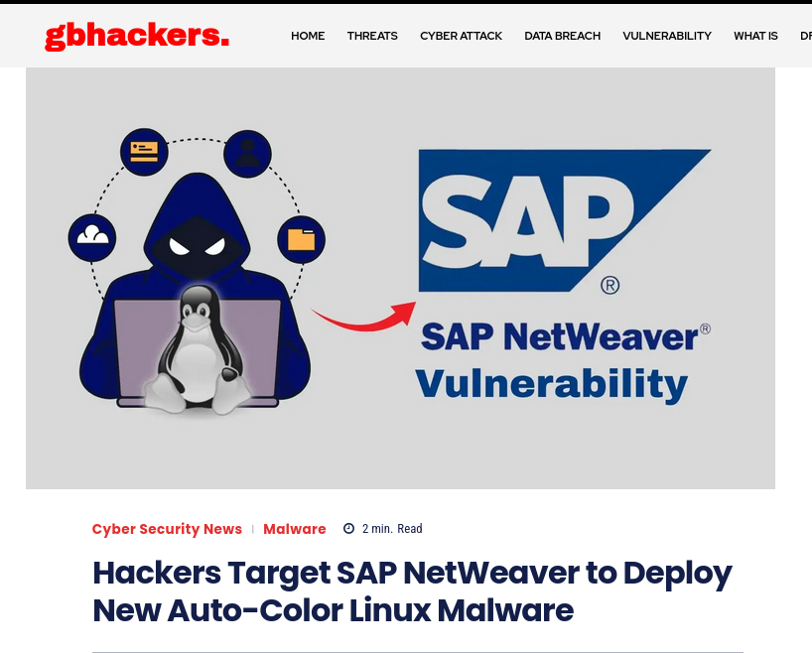Go to the THREATS section
Viewport: 812px width, 653px height.
click(x=372, y=36)
